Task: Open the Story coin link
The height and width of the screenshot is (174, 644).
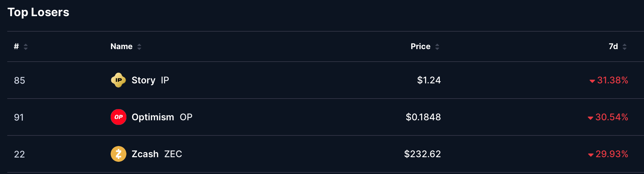Action: coord(143,80)
